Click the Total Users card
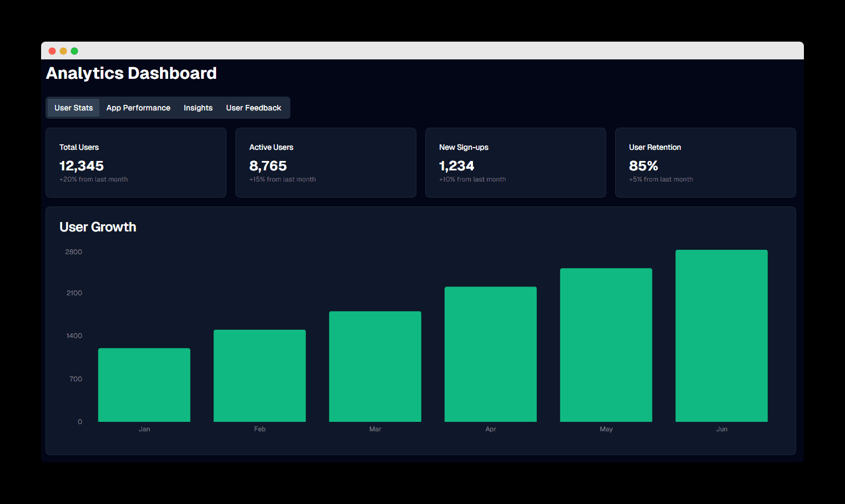The image size is (845, 504). click(136, 163)
